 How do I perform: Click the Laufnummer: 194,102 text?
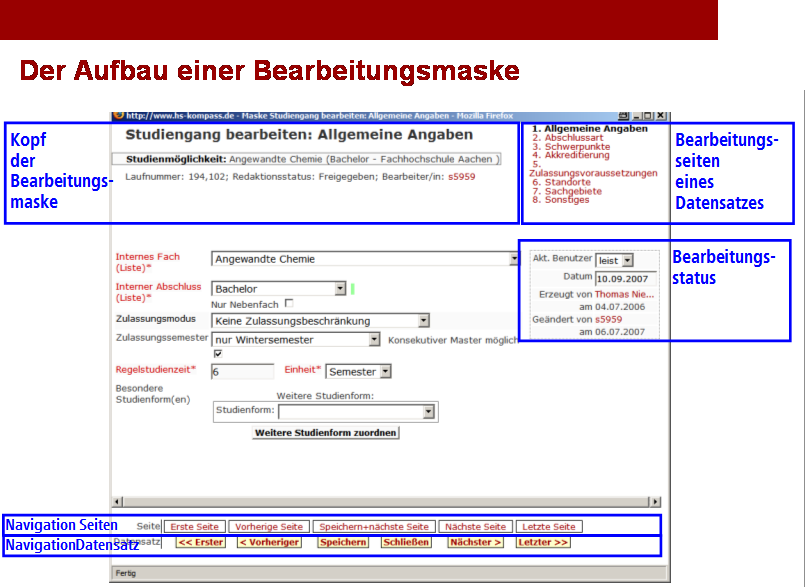177,177
